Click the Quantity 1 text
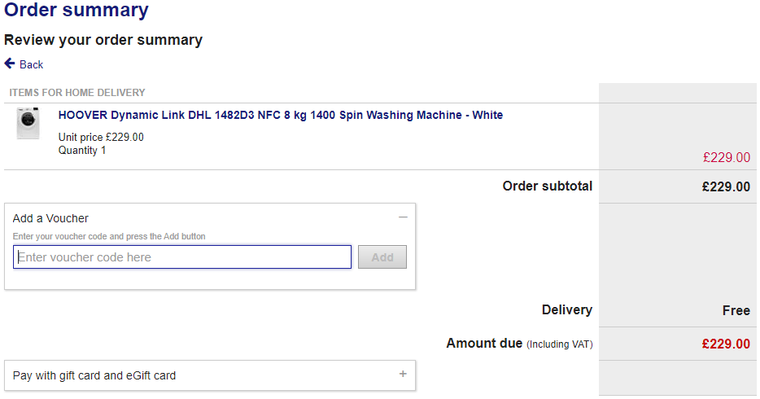760x399 pixels. 82,150
